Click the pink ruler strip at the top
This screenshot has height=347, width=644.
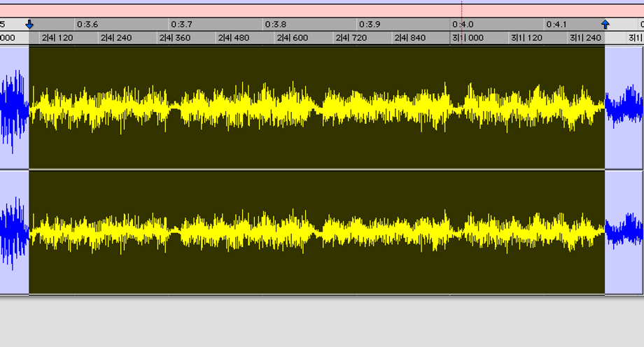click(280, 11)
